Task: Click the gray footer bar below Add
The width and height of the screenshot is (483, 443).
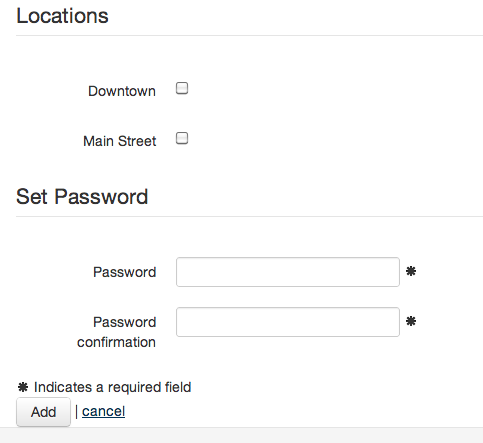Action: tap(241, 435)
